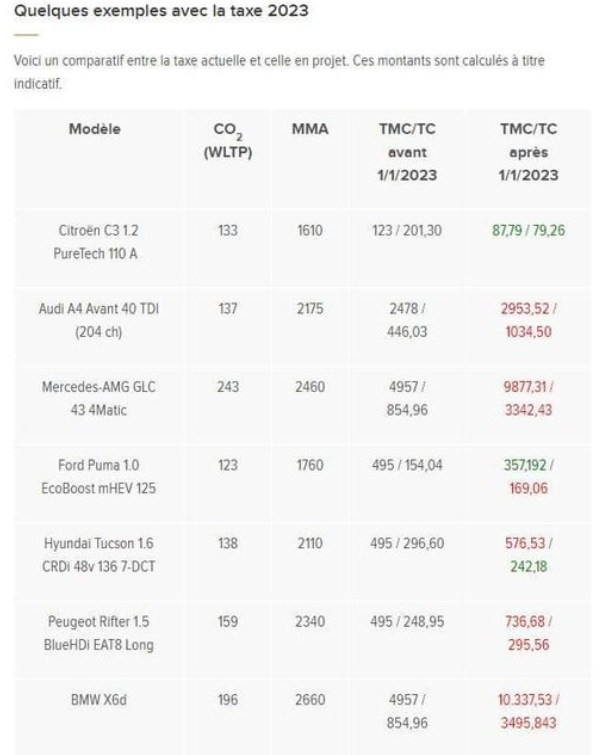Select the TMC/TC avant 1/1/2023 header

pos(407,152)
